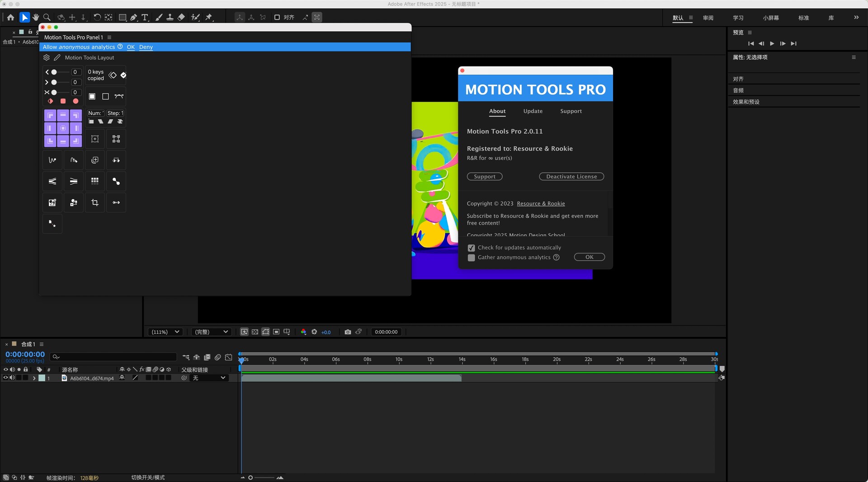This screenshot has width=868, height=482.
Task: Select the About tab
Action: click(497, 111)
